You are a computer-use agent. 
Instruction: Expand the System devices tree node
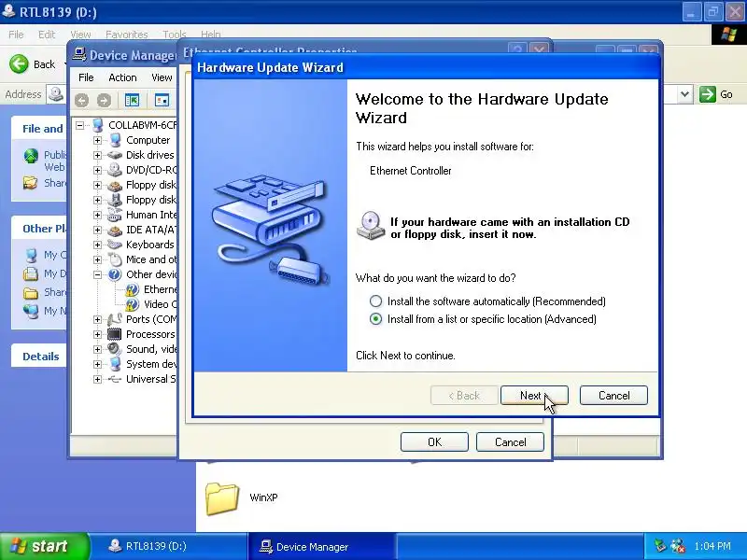coord(97,364)
